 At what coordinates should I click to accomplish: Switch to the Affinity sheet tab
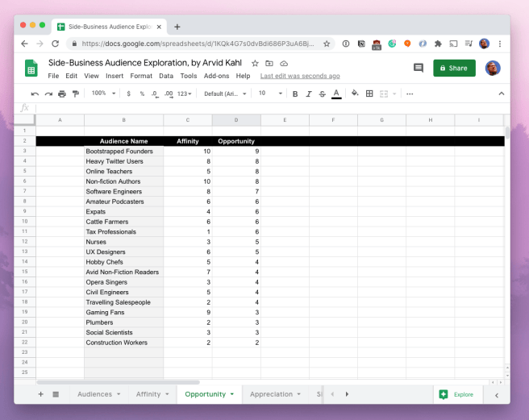coord(148,394)
